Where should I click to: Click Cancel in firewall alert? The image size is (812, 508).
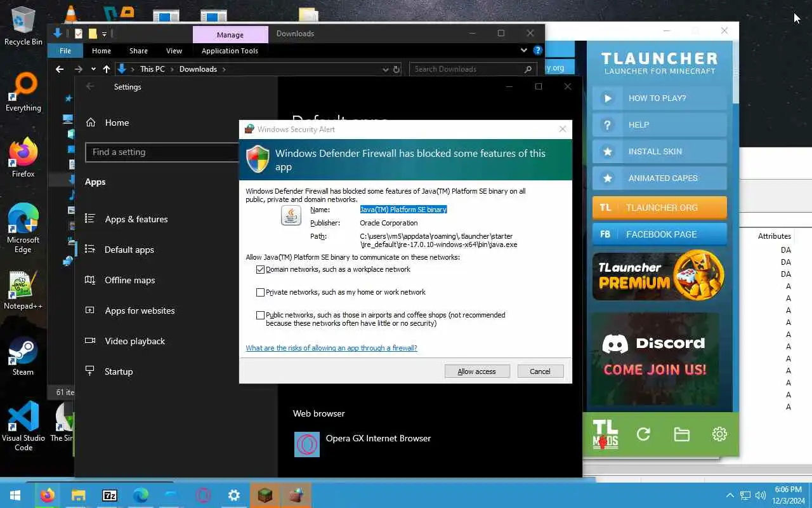(x=540, y=371)
